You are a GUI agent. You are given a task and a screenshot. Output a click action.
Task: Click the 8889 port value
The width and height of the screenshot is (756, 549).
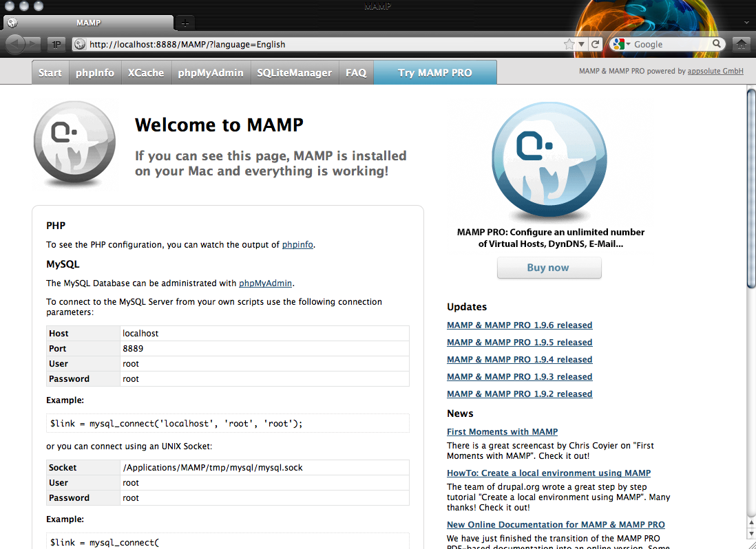133,349
